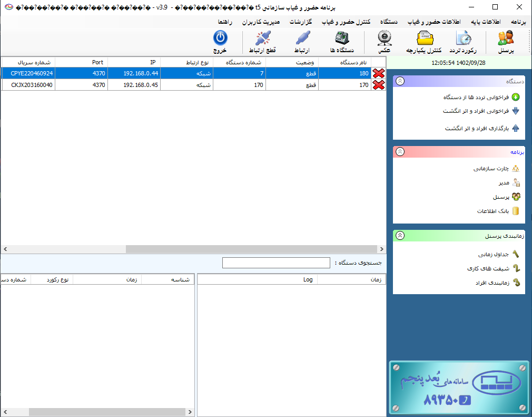Click the sidebar پرسنل people icon
The width and height of the screenshot is (532, 417).
[x=516, y=197]
